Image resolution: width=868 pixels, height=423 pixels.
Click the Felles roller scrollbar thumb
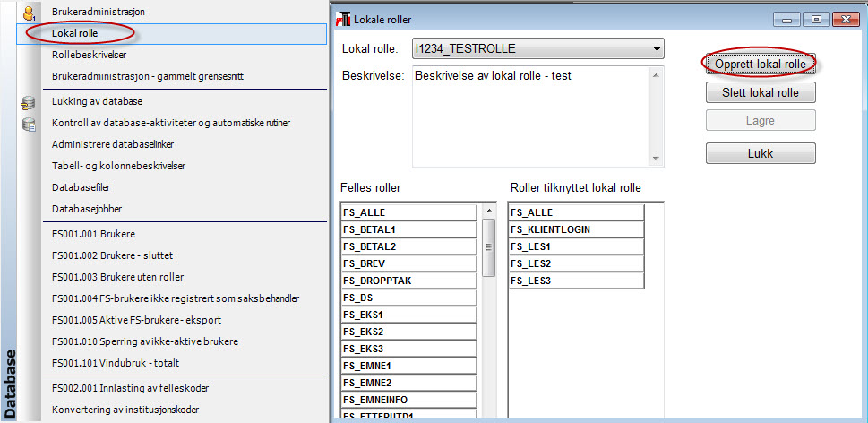click(x=490, y=247)
